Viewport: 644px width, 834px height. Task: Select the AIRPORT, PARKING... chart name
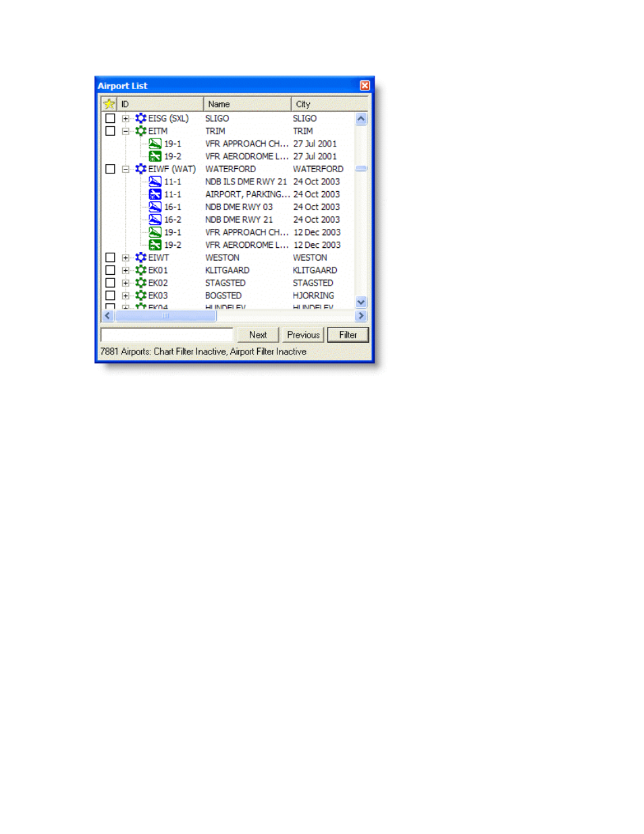248,194
